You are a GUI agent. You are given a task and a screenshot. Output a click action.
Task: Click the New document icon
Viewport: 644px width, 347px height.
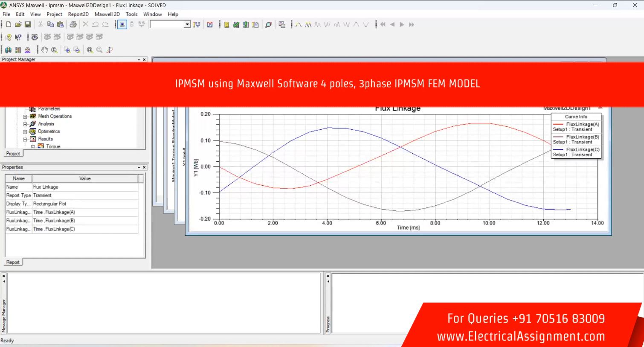pos(9,25)
